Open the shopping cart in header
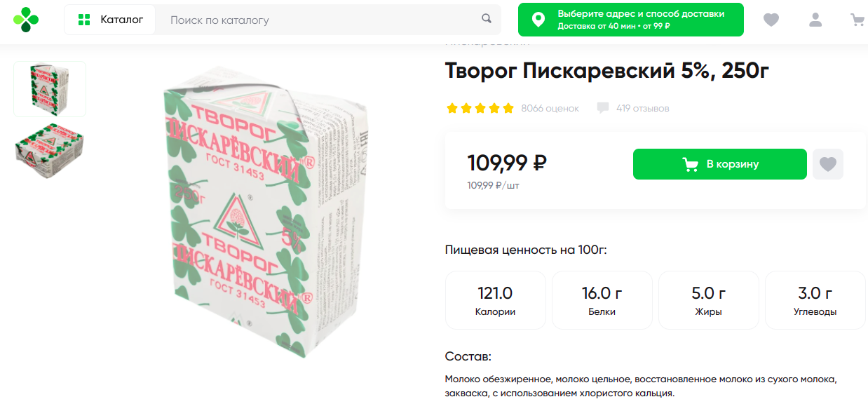This screenshot has height=411, width=868. coord(857,20)
